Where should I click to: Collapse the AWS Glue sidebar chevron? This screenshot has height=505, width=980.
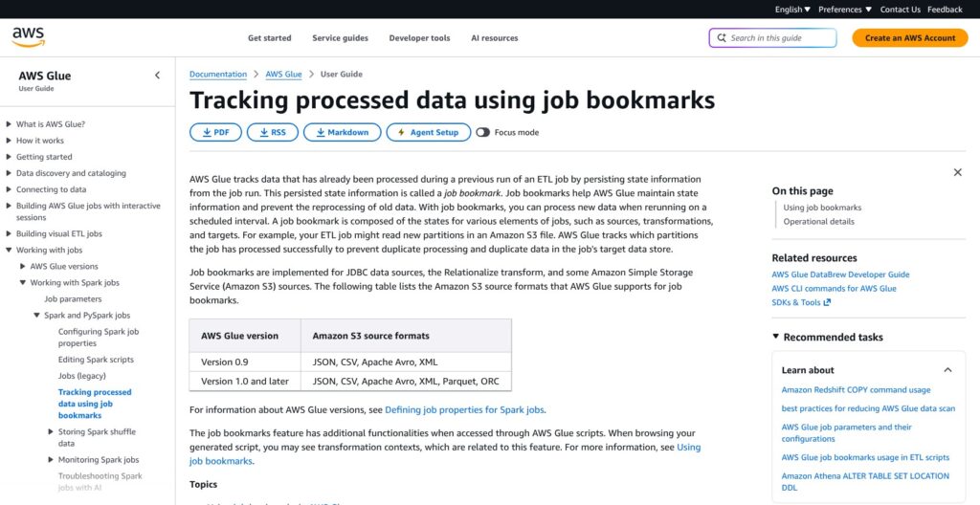(x=158, y=76)
